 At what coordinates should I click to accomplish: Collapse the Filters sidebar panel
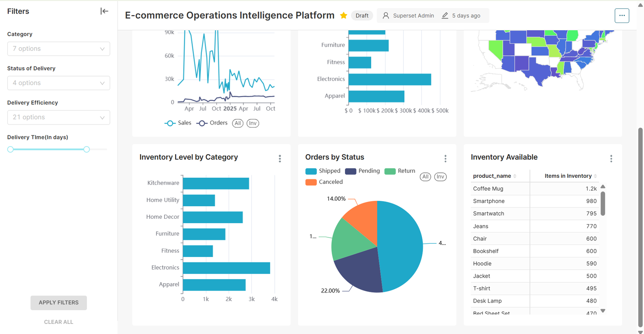coord(104,11)
